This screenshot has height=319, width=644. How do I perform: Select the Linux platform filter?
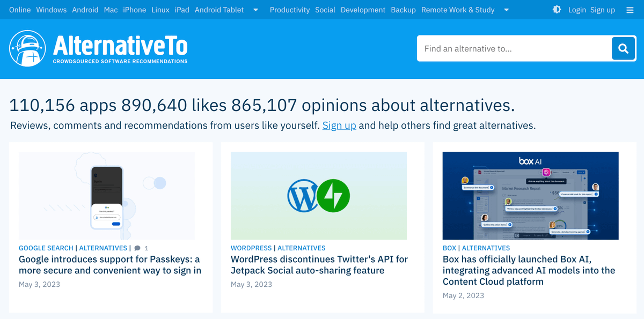[160, 10]
